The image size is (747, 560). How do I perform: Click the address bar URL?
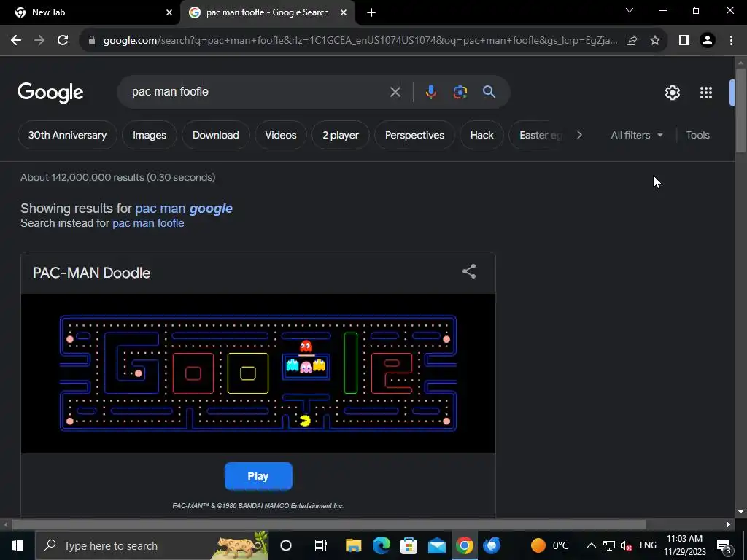360,41
